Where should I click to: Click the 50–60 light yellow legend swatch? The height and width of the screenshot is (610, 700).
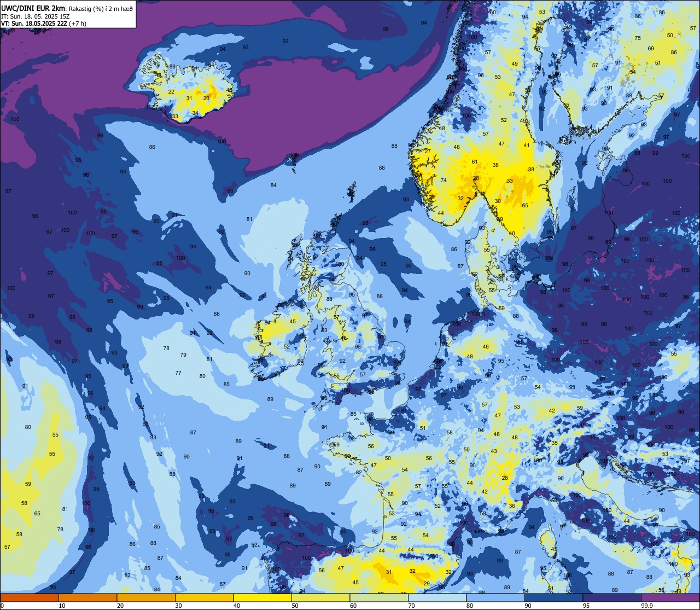(x=320, y=597)
